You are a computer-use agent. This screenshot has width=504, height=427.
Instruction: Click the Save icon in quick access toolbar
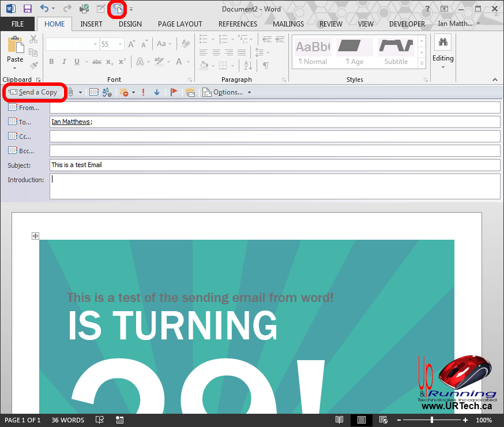pyautogui.click(x=27, y=9)
